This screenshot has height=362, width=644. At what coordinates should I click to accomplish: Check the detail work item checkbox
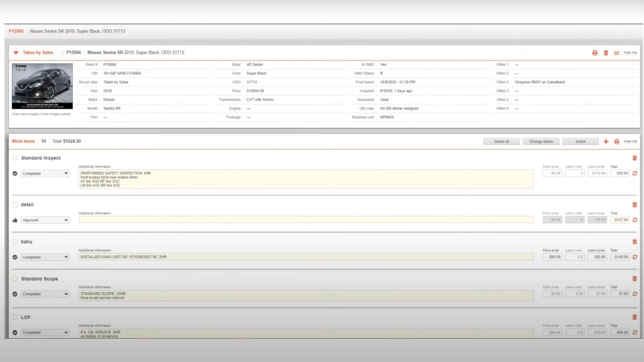click(15, 204)
